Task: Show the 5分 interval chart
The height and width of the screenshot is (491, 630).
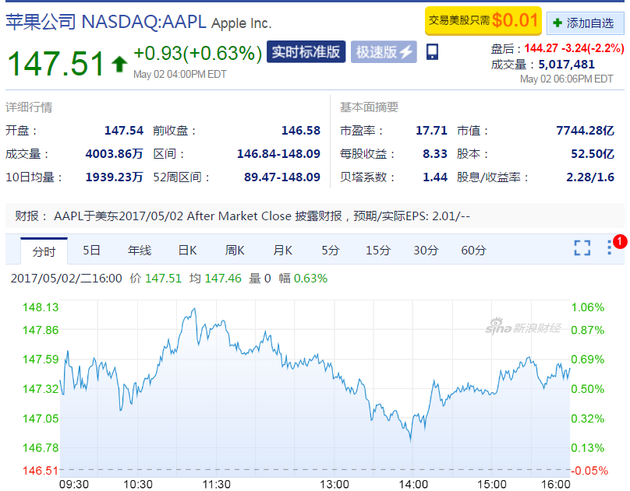Action: (x=330, y=250)
